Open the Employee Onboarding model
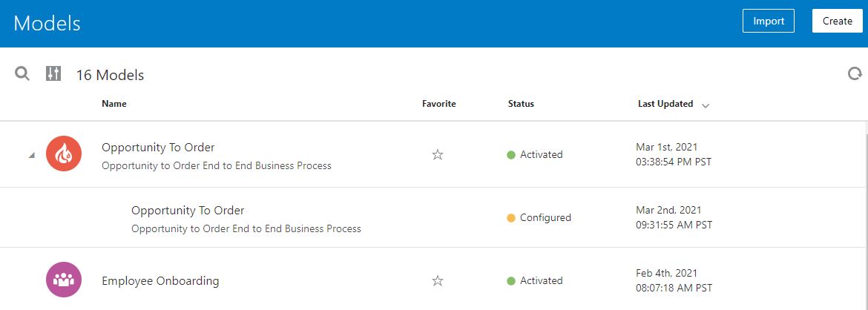Image resolution: width=868 pixels, height=310 pixels. click(160, 281)
